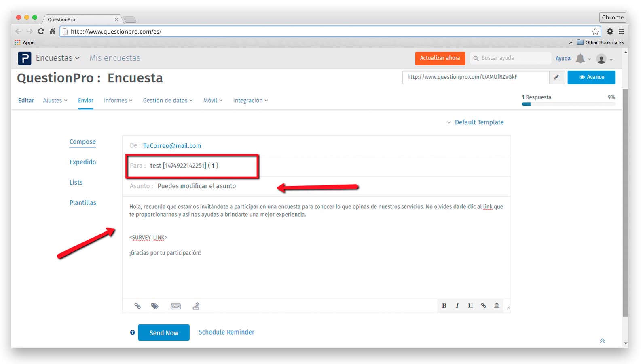The image size is (643, 364).
Task: Open the Apps grid shortcut
Action: click(24, 42)
